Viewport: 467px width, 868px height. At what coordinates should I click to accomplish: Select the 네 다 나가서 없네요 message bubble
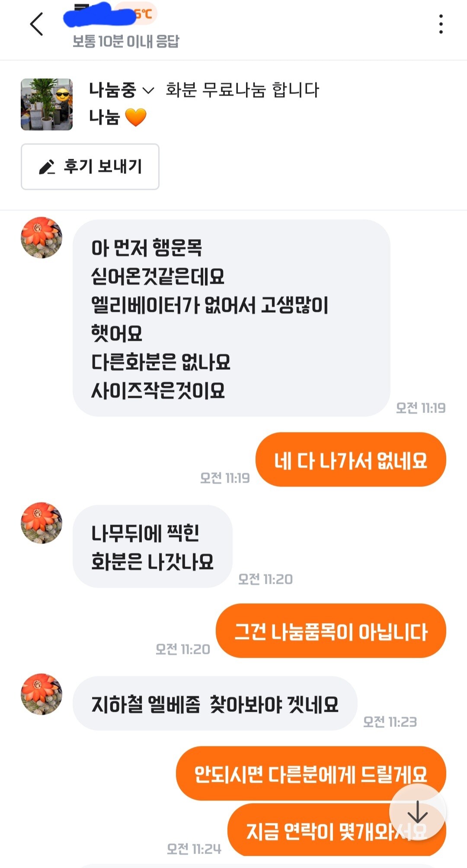click(351, 459)
